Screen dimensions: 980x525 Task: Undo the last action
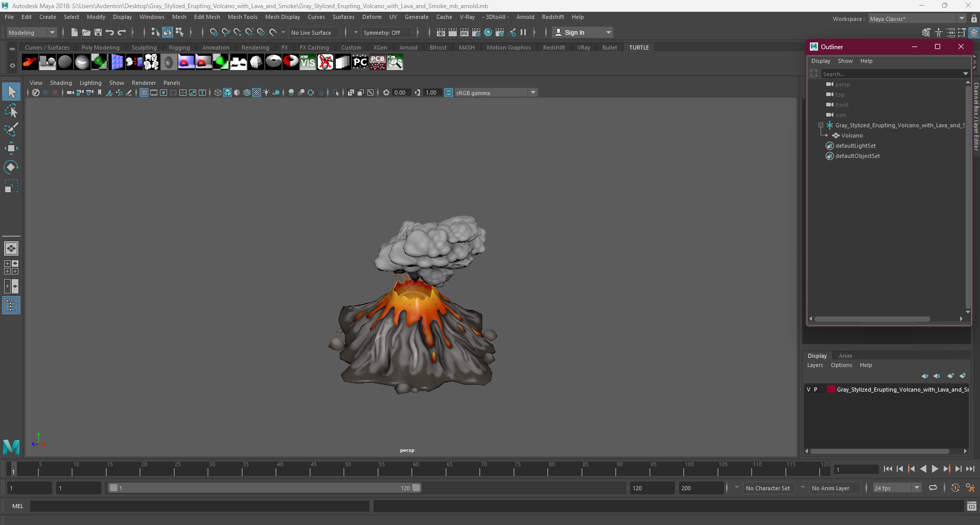pos(110,32)
